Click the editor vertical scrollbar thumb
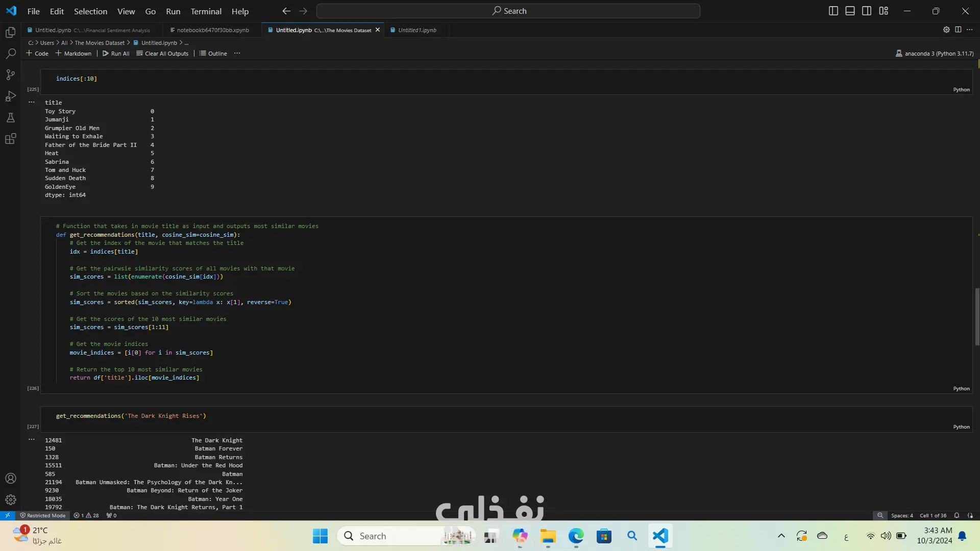The width and height of the screenshot is (980, 551). pos(977,316)
